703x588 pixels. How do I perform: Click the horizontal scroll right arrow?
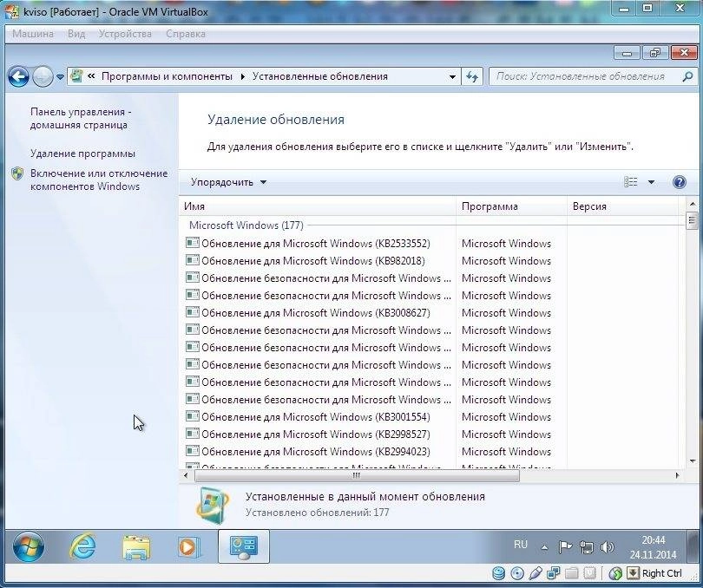tap(677, 475)
